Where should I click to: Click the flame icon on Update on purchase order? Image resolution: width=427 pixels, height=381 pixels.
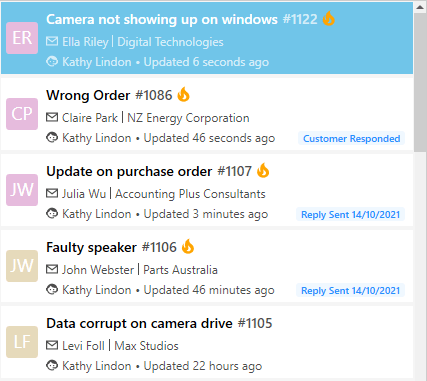pyautogui.click(x=263, y=170)
